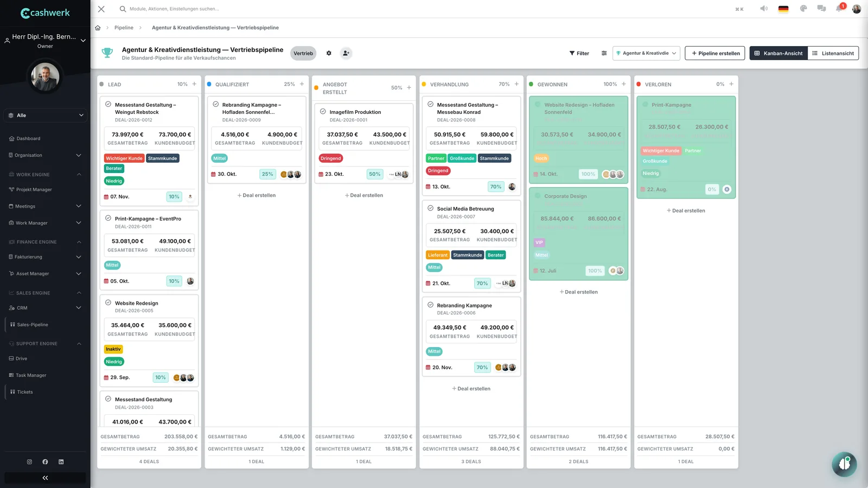
Task: Open the pipeline settings gear icon
Action: [329, 53]
